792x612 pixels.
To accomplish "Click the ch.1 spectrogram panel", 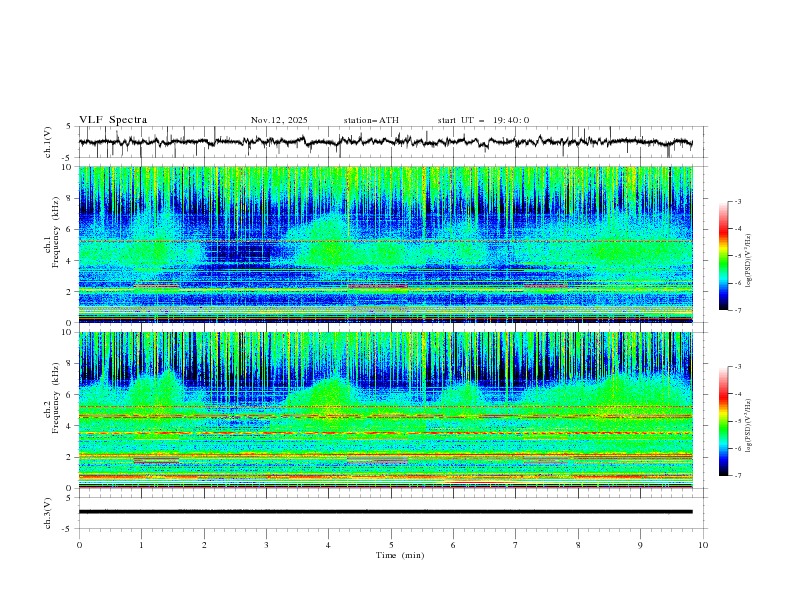I will [x=386, y=244].
